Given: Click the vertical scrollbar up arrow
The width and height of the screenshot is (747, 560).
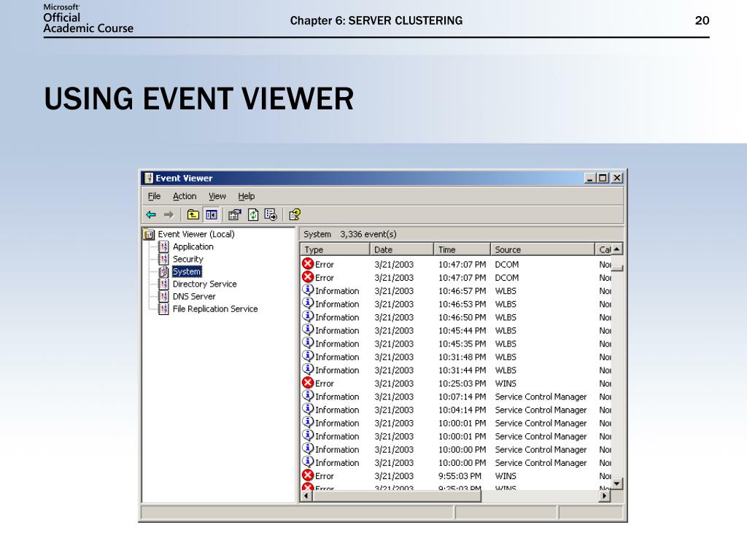Looking at the screenshot, I should coord(617,249).
